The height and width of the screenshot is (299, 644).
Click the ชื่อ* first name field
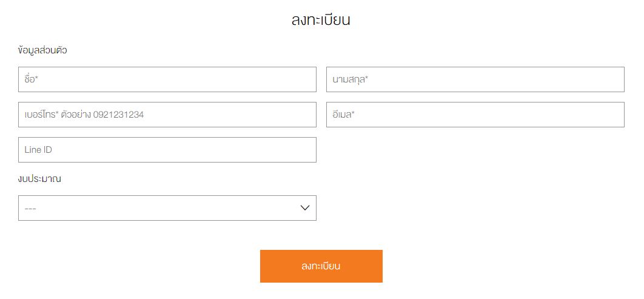point(167,79)
